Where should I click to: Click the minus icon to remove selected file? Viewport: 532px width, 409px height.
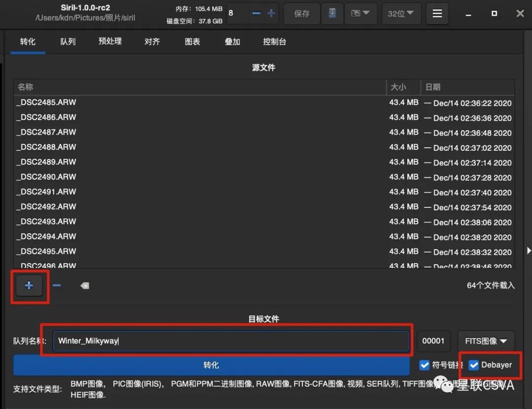(x=57, y=285)
